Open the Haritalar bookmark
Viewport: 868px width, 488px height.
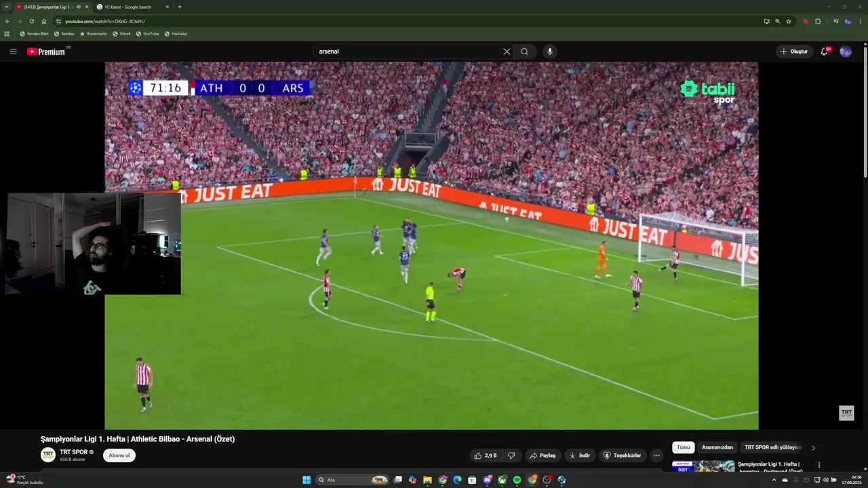coord(176,34)
